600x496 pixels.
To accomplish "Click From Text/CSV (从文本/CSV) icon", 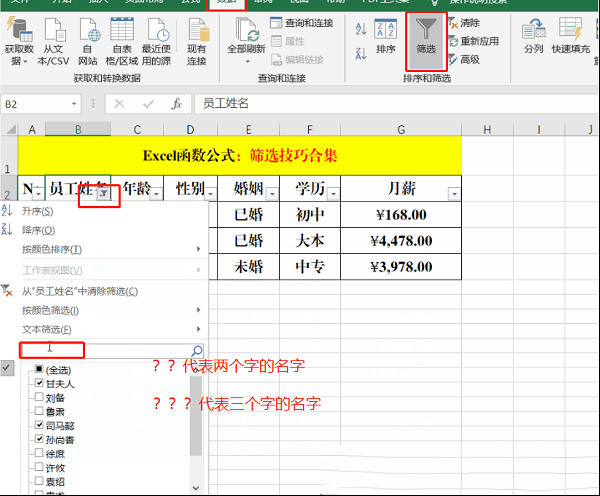I will pos(53,41).
